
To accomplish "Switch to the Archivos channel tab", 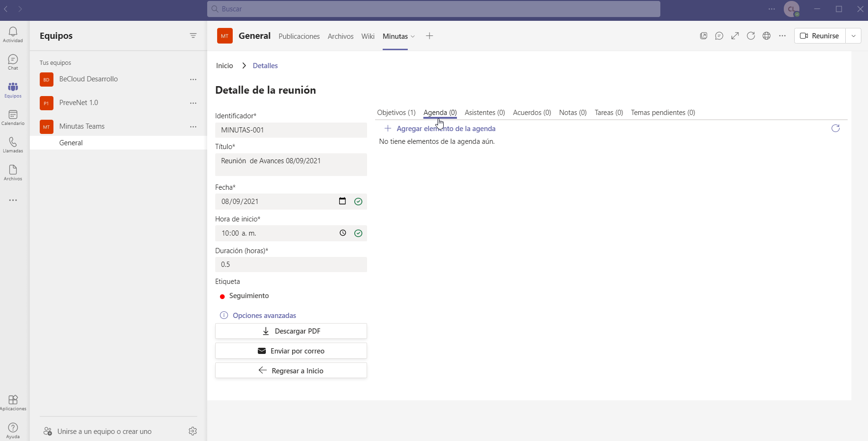I will 341,36.
